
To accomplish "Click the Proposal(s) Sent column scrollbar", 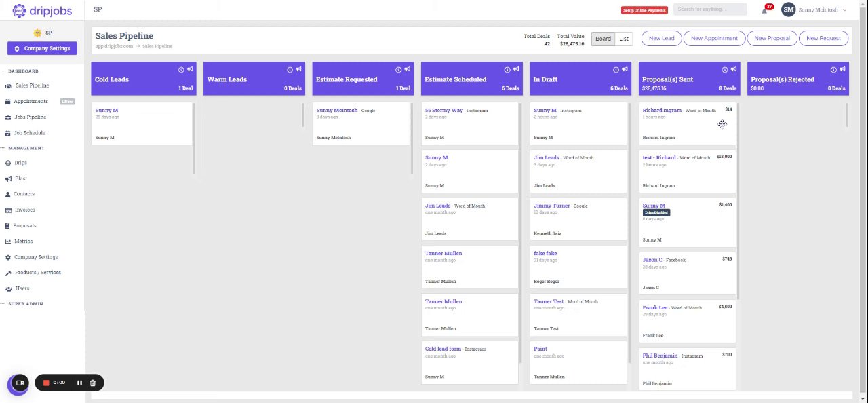I will point(738,201).
